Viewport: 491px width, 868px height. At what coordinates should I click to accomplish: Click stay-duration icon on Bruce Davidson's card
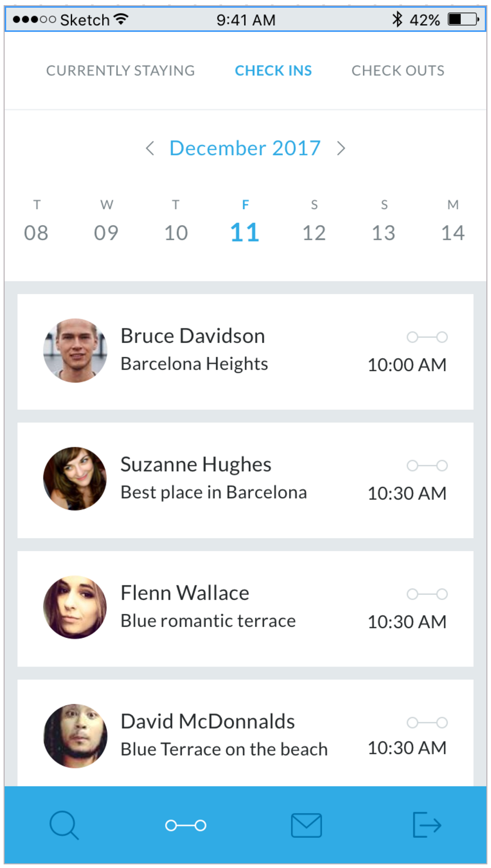427,337
